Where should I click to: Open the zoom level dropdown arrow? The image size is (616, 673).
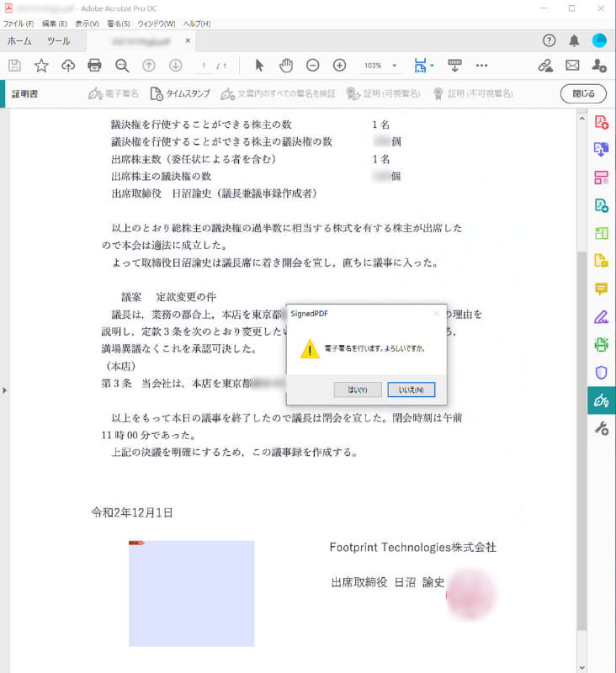pos(394,66)
